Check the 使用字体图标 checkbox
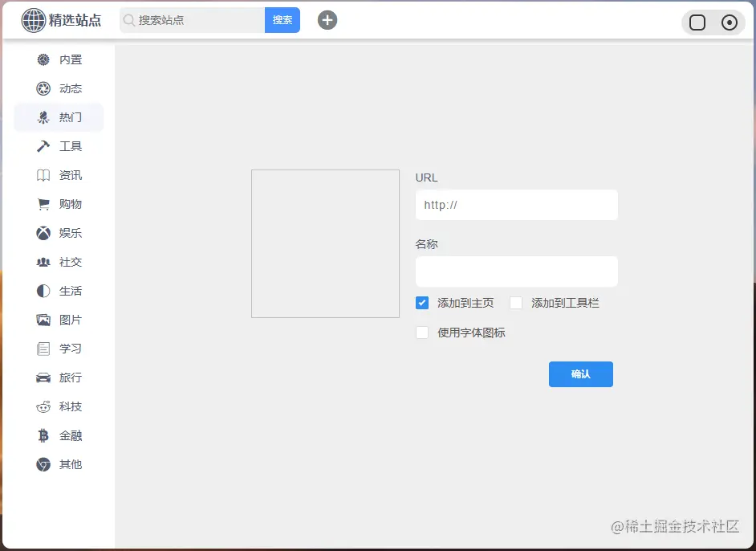The width and height of the screenshot is (756, 551). (421, 332)
